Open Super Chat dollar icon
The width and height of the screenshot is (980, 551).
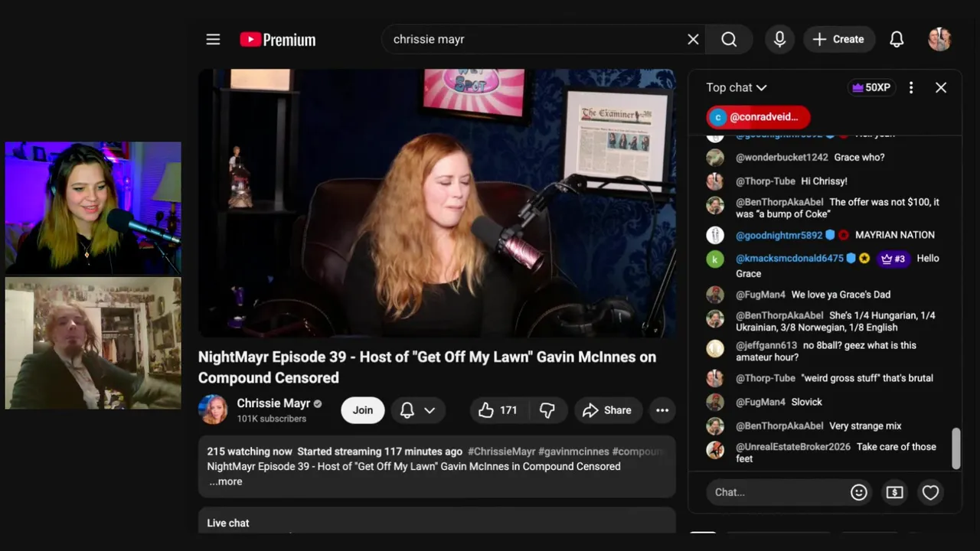(894, 492)
